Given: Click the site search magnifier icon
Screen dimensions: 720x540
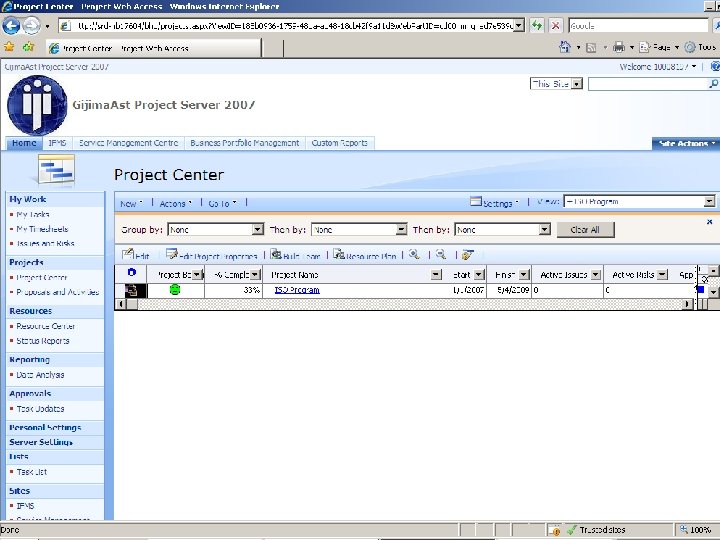Looking at the screenshot, I should coord(713,84).
